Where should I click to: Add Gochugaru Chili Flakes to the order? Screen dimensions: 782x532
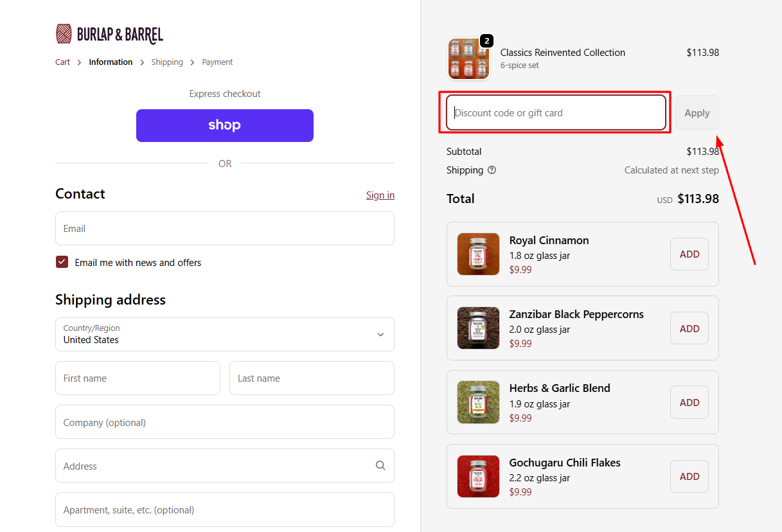pyautogui.click(x=689, y=477)
